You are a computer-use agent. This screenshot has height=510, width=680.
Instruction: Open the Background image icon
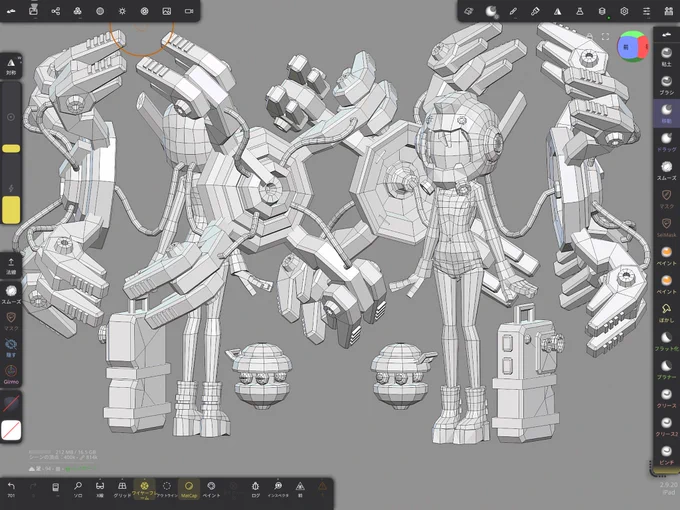(x=167, y=11)
